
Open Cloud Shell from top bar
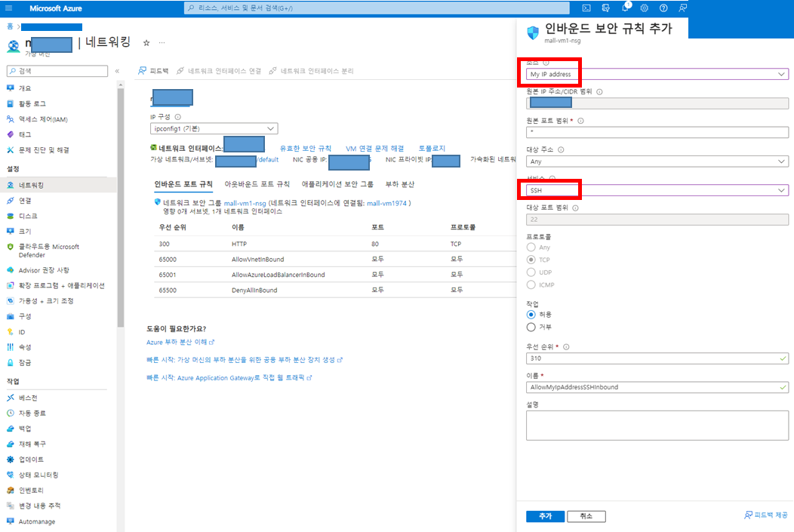tap(586, 8)
